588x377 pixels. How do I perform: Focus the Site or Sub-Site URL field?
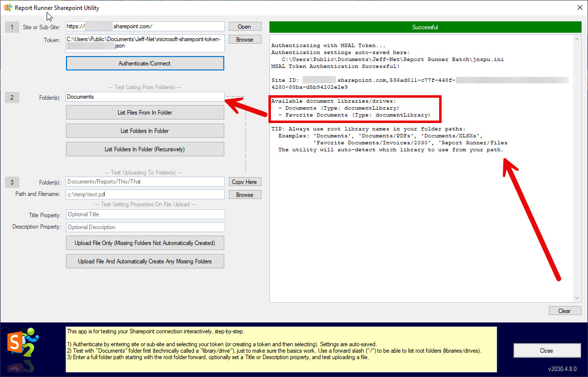pos(145,26)
